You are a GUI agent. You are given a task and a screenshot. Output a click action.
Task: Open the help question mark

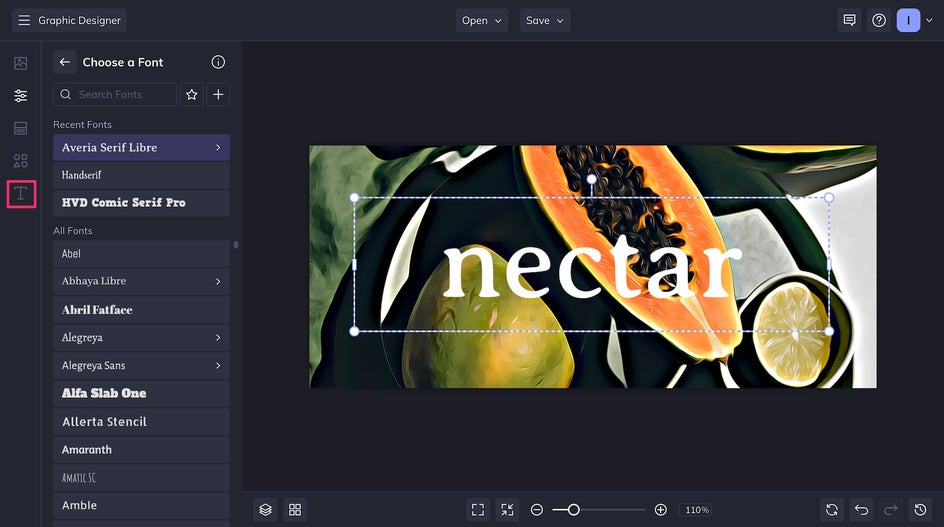[879, 20]
